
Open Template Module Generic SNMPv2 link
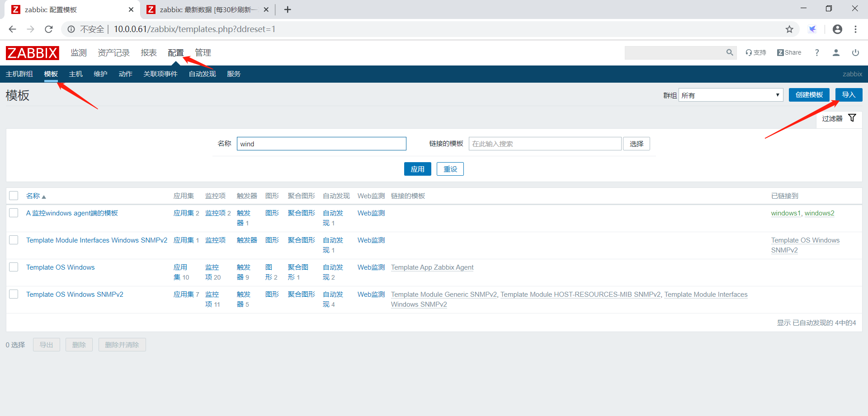444,294
